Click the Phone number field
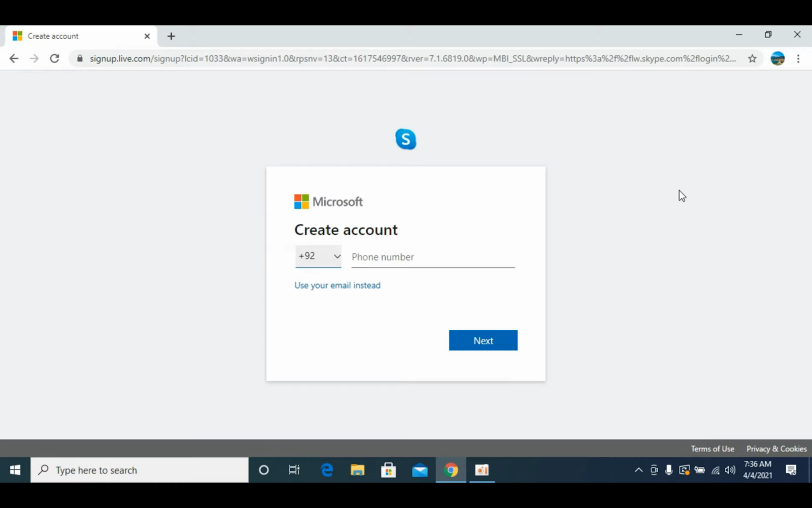The width and height of the screenshot is (812, 508). click(433, 257)
